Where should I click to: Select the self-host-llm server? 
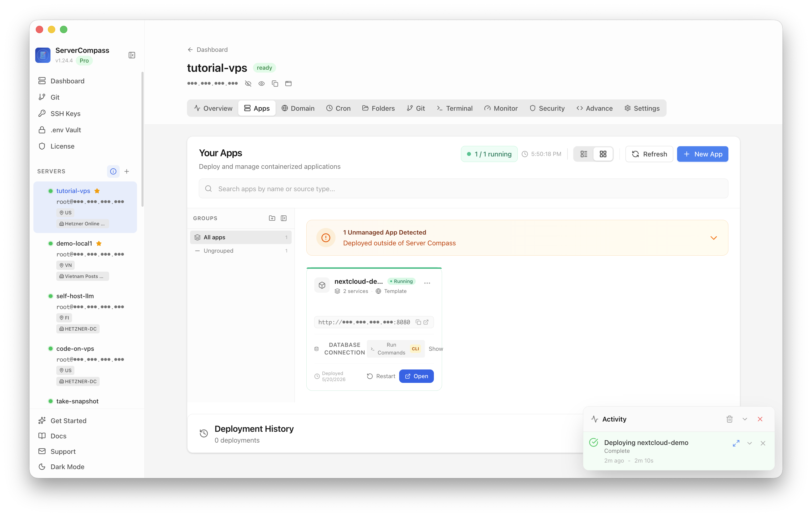(x=85, y=312)
